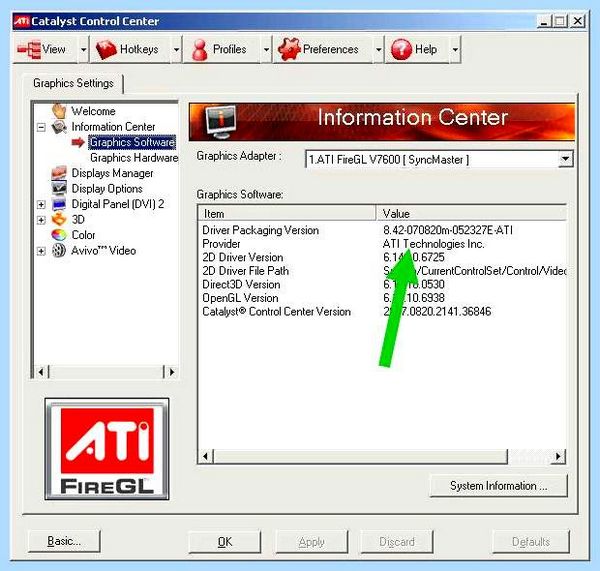Image resolution: width=600 pixels, height=571 pixels.
Task: Click the software list horizontal scrollbar thumb
Action: click(360, 456)
